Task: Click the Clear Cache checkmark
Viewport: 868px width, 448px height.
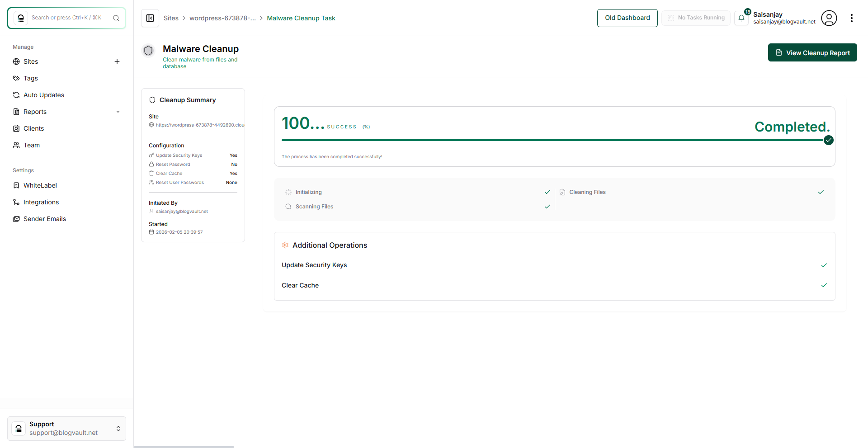Action: tap(824, 285)
